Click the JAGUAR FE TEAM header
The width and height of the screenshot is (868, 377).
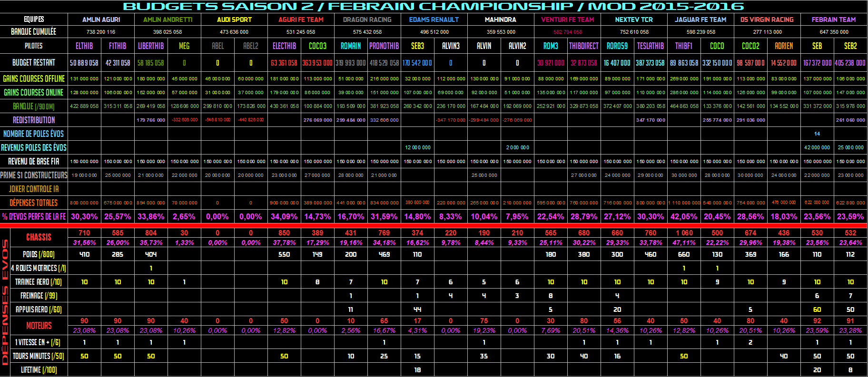point(700,19)
